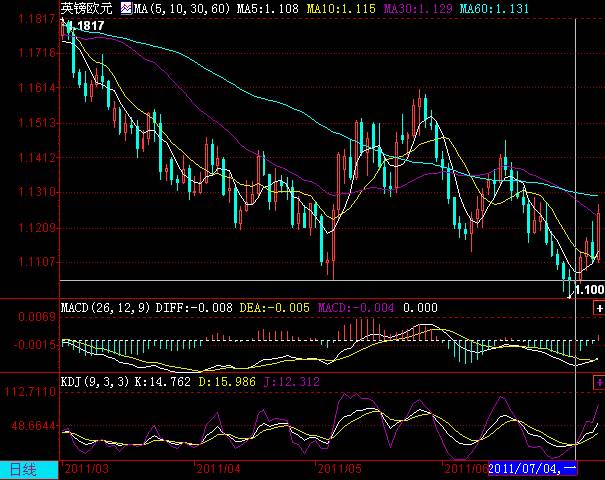Click the DIFF:-0.008 value
The width and height of the screenshot is (605, 480).
pos(194,308)
